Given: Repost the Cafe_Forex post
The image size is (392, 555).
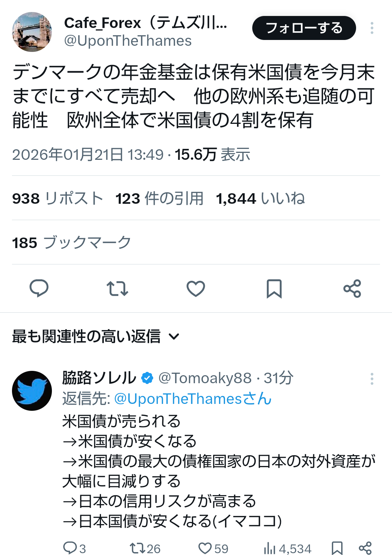Looking at the screenshot, I should 117,288.
